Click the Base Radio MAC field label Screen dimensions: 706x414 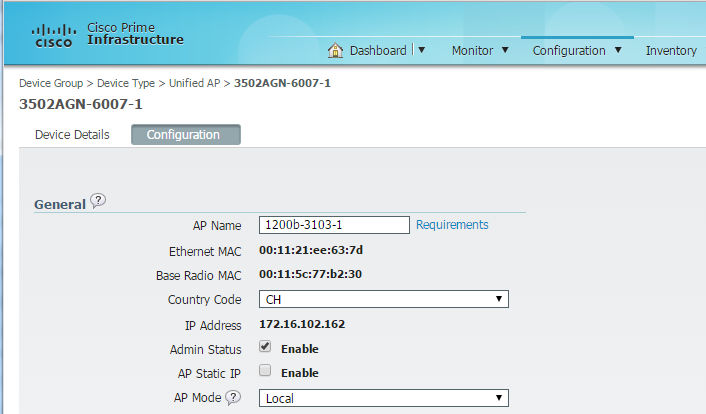(199, 275)
